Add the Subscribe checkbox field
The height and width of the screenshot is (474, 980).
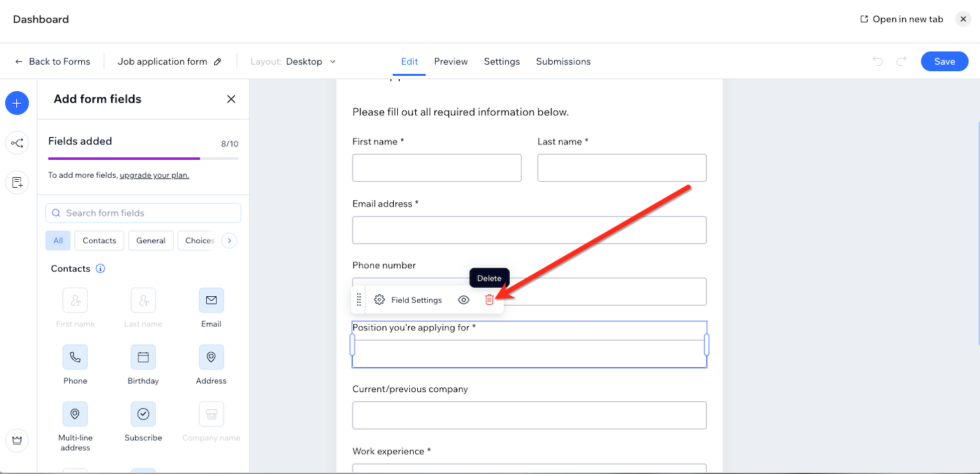tap(143, 414)
